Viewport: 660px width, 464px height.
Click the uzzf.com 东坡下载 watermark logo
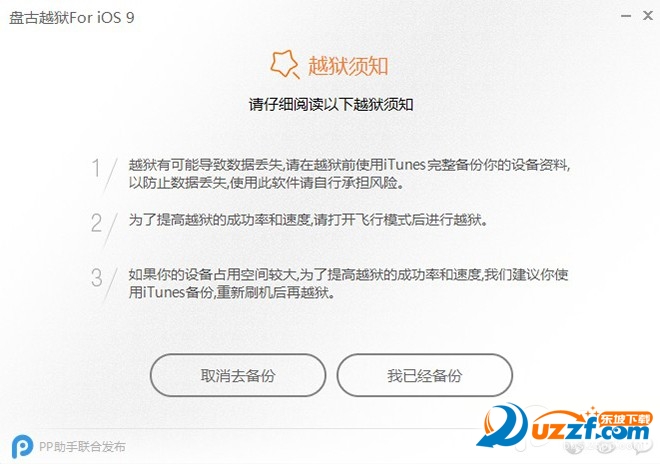(564, 427)
